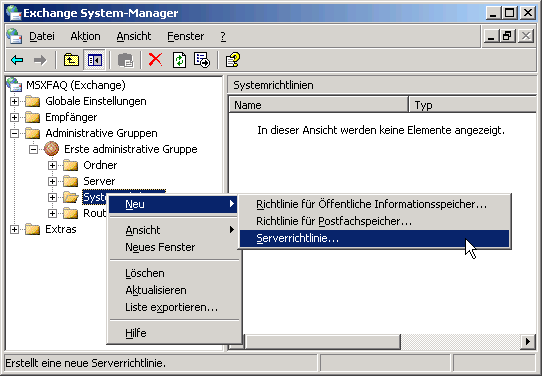Select the Extras tree label
This screenshot has height=376, width=542.
[61, 229]
